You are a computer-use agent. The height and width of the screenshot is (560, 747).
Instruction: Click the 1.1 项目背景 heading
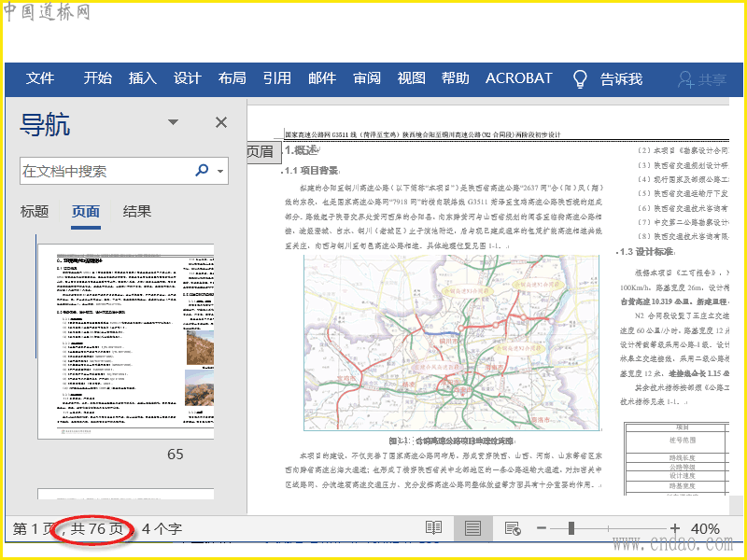(x=312, y=171)
